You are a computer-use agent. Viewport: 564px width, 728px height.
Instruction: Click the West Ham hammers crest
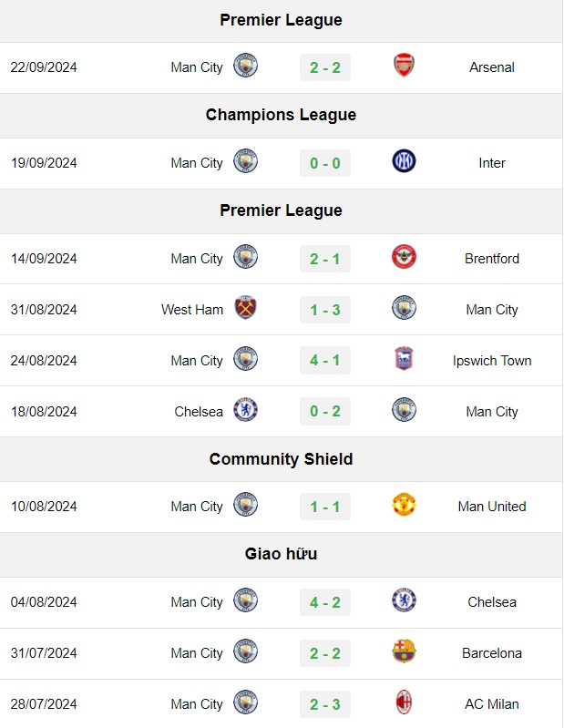pyautogui.click(x=246, y=307)
